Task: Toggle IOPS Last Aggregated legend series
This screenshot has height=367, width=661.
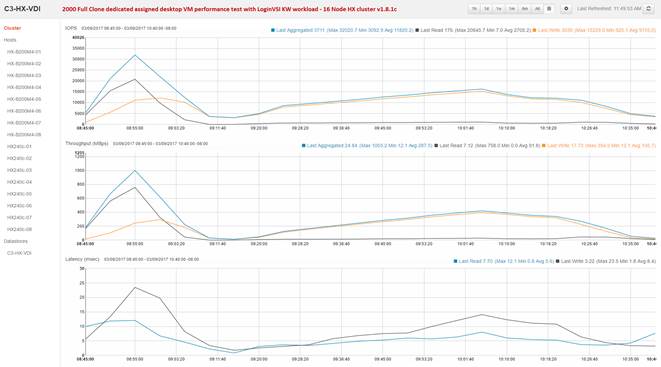Action: (x=342, y=30)
